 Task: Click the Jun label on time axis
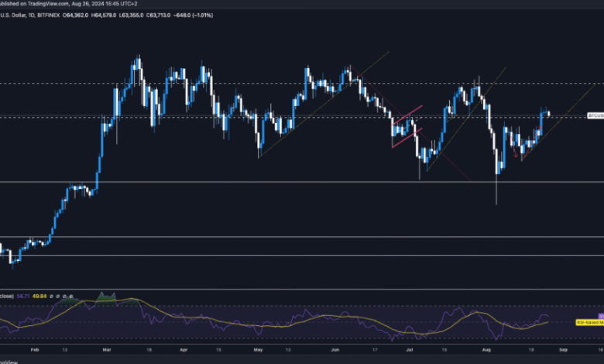[x=335, y=350]
